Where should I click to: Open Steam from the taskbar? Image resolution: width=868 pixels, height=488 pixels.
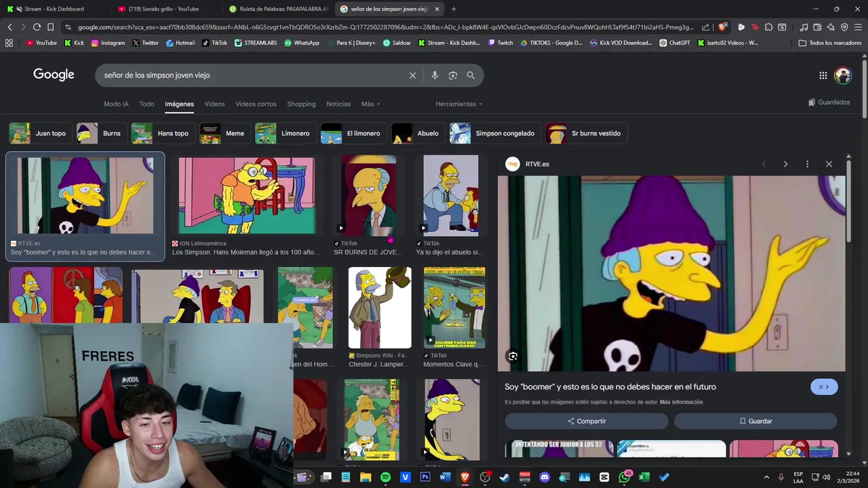(x=505, y=477)
